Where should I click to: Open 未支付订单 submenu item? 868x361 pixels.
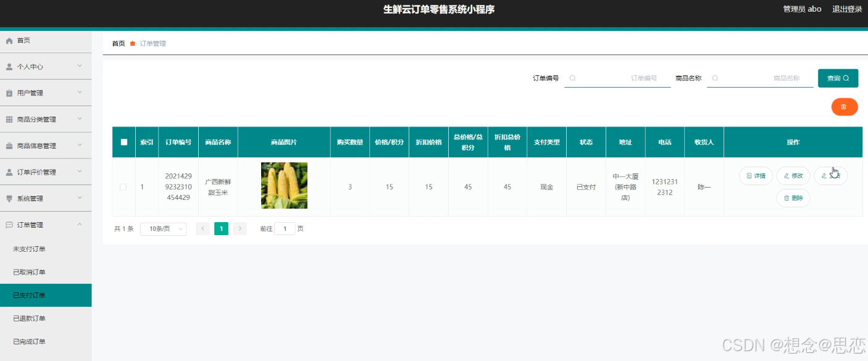(x=46, y=249)
